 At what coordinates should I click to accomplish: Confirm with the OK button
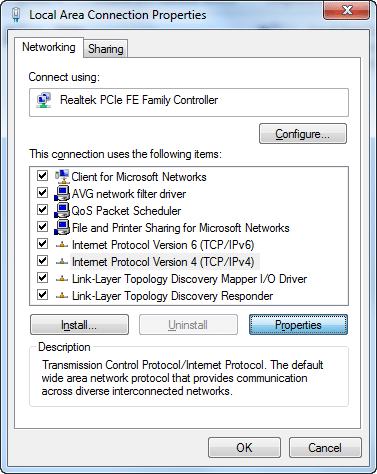(x=244, y=448)
